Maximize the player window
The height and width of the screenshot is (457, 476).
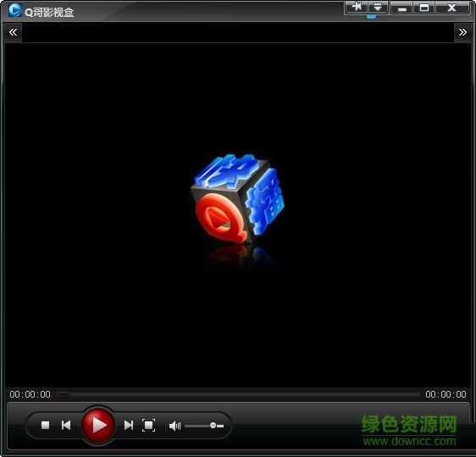click(423, 8)
